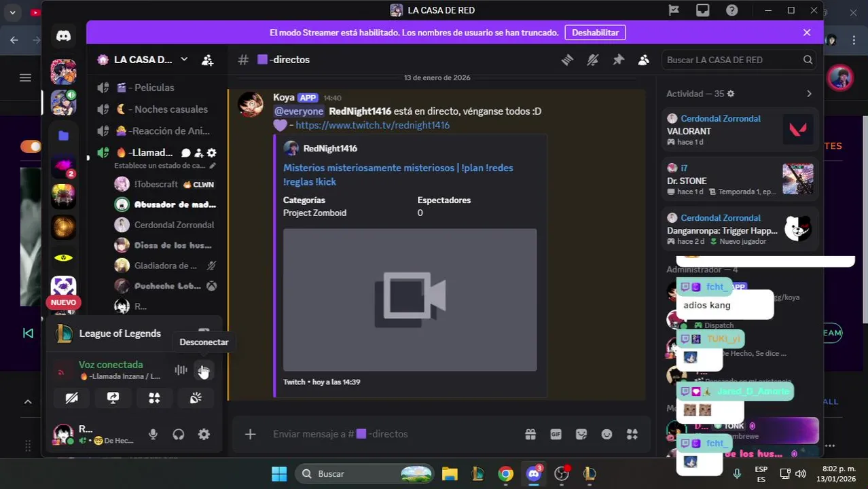Open activities shapes icon in voice panel
This screenshot has height=489, width=868.
point(154,398)
